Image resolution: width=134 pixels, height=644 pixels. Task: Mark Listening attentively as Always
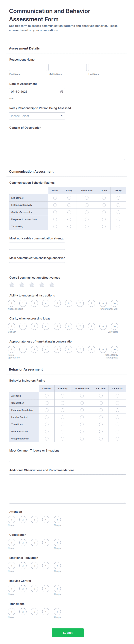(x=118, y=205)
